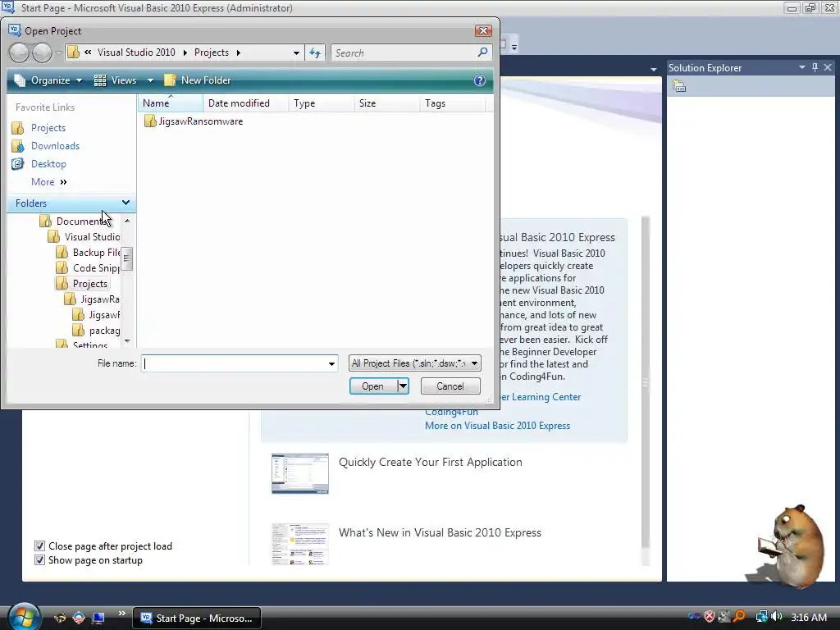Viewport: 840px width, 630px height.
Task: Click the Windows Start orb
Action: [x=24, y=617]
